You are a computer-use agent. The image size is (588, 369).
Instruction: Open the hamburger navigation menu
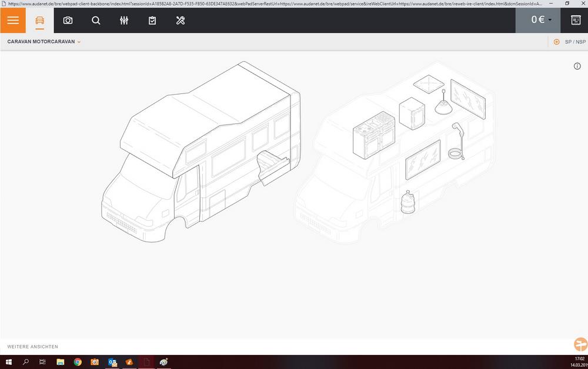pos(12,20)
